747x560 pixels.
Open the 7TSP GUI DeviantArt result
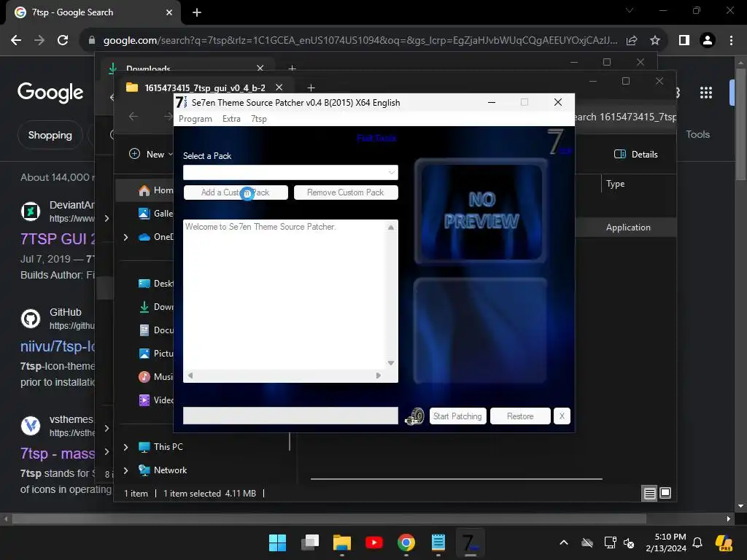click(57, 238)
